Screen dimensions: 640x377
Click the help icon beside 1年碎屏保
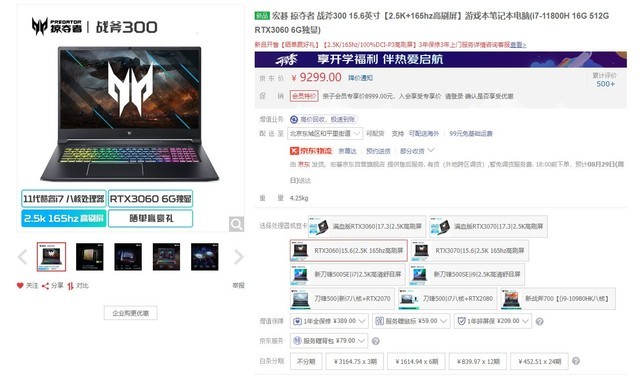pos(539,322)
